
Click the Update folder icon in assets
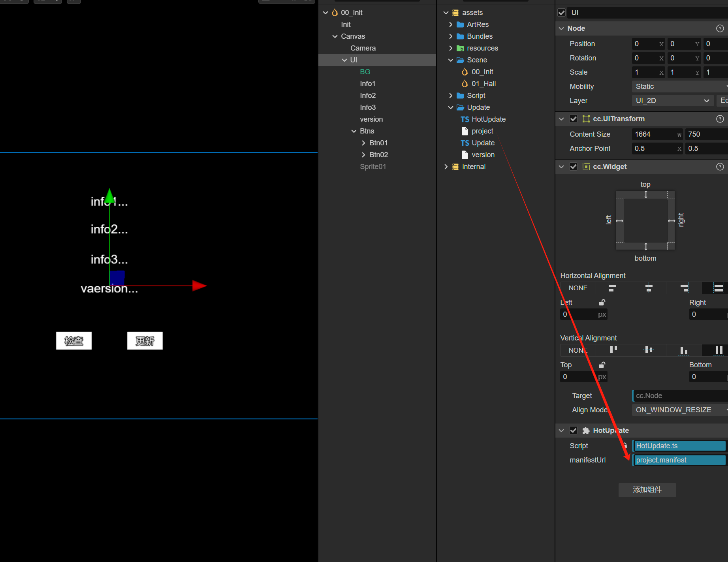point(460,107)
